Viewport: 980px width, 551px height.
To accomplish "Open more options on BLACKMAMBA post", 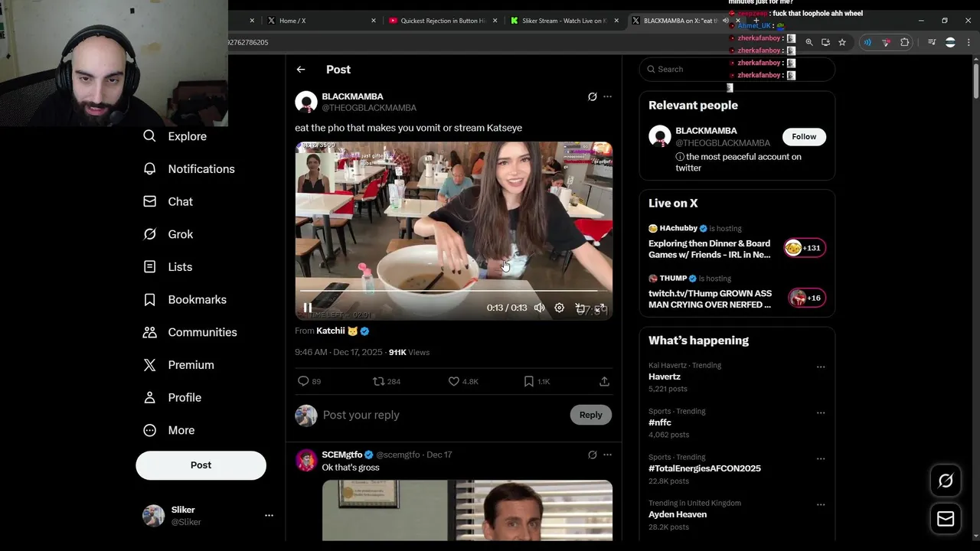I will [x=607, y=96].
